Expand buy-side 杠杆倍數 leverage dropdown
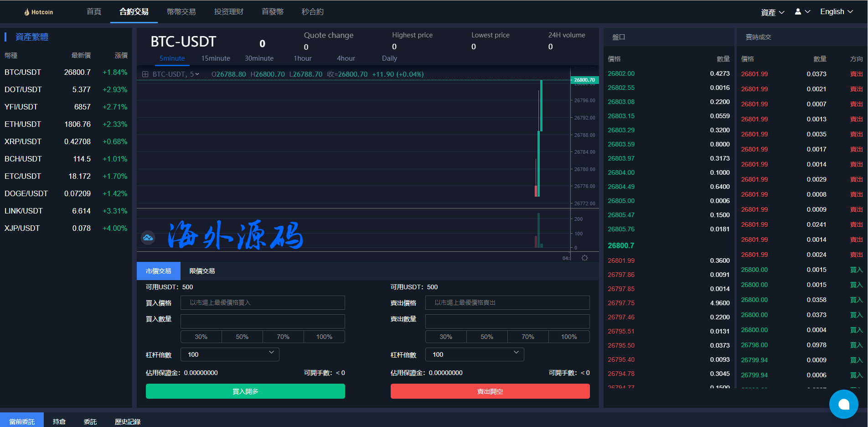Screen dimensions: 868x427 230,354
